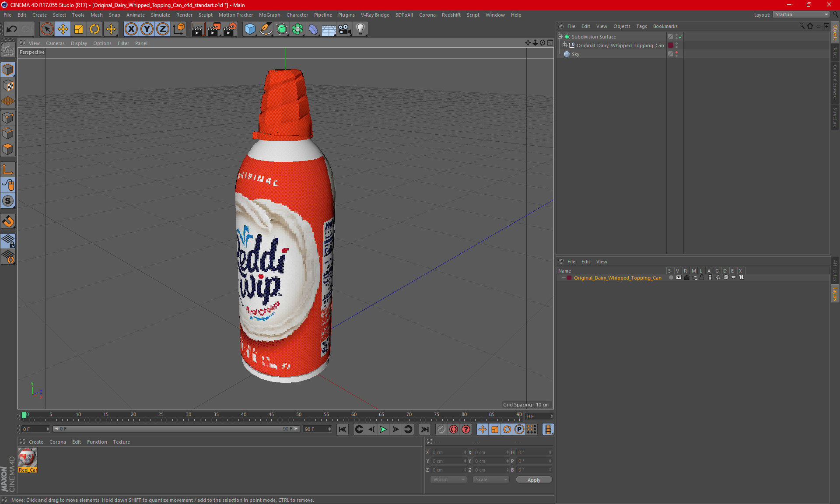
Task: Switch to the Content Browser side tab
Action: coord(835,82)
